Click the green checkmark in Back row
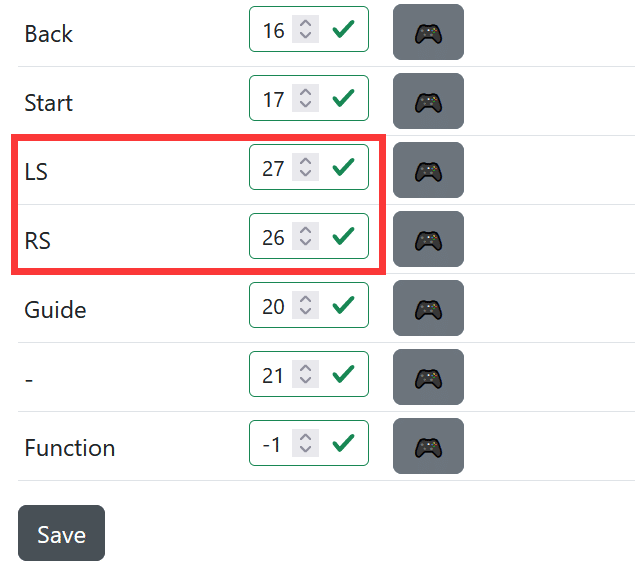 [x=343, y=30]
